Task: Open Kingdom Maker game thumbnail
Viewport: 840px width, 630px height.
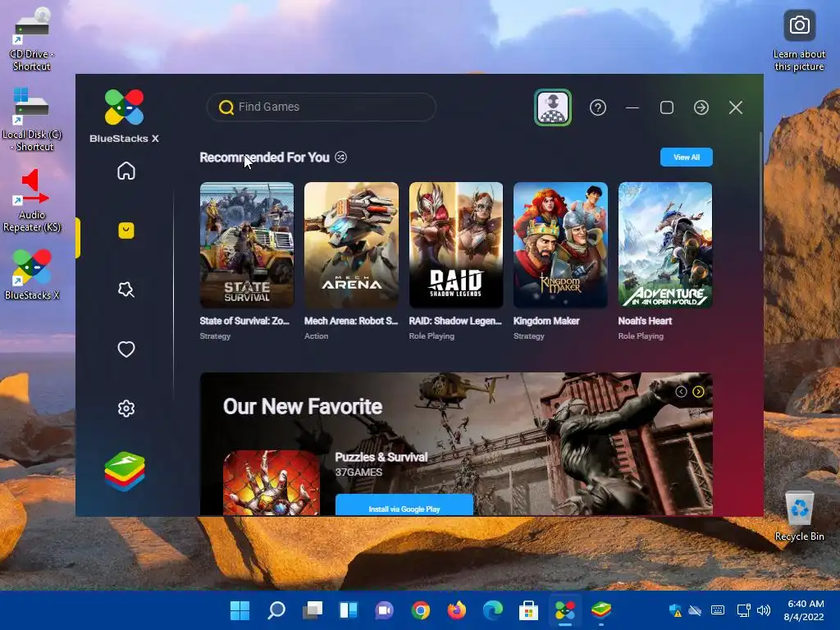Action: point(560,245)
